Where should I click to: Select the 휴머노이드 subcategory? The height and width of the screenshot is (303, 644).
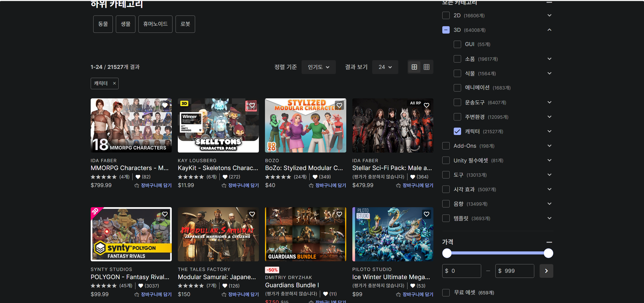[155, 24]
